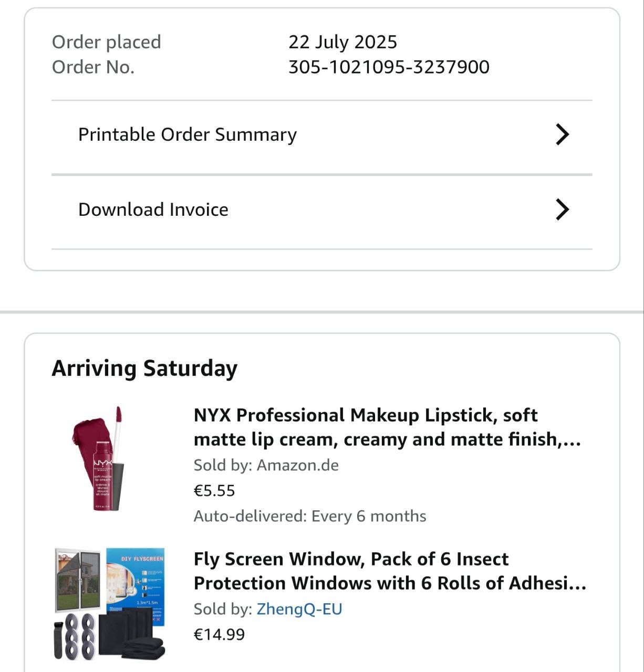Click the Arriving Saturday heading
Screen dimensions: 644x672
tap(144, 368)
